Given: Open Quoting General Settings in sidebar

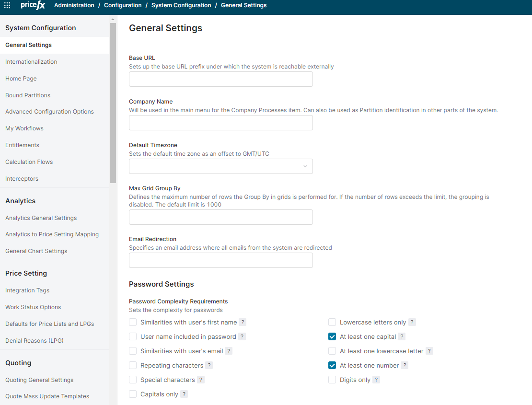Looking at the screenshot, I should [39, 380].
